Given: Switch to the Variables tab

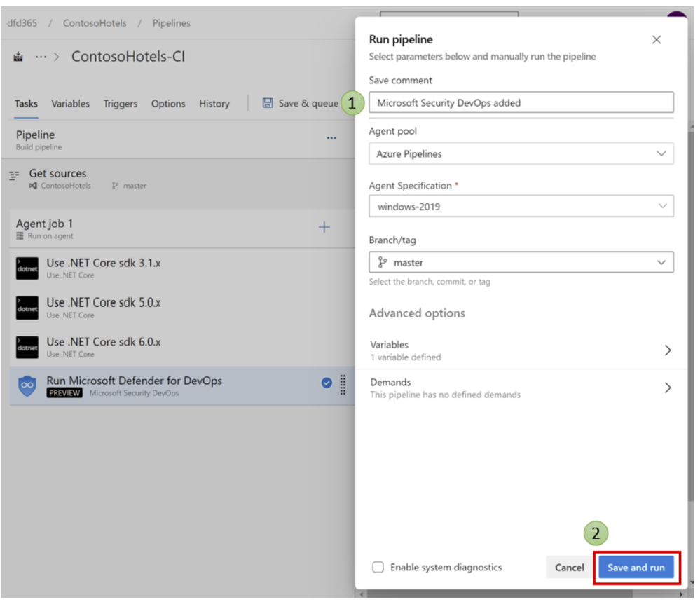Looking at the screenshot, I should [x=70, y=104].
